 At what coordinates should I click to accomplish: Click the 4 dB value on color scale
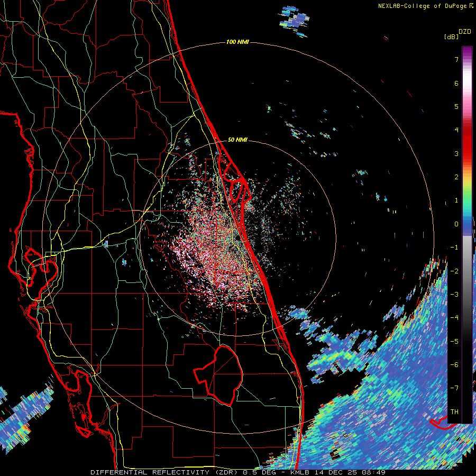point(456,130)
